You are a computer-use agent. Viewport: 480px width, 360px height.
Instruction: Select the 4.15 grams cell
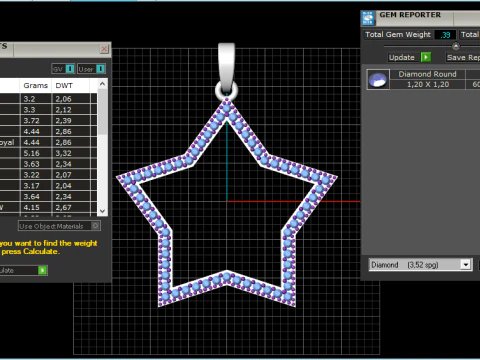pyautogui.click(x=36, y=207)
